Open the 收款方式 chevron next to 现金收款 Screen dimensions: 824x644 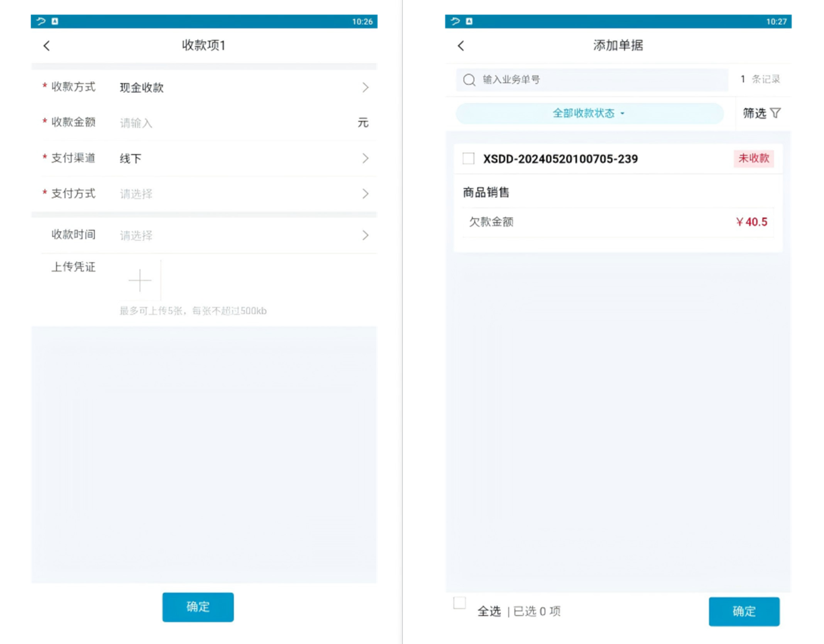click(x=365, y=88)
